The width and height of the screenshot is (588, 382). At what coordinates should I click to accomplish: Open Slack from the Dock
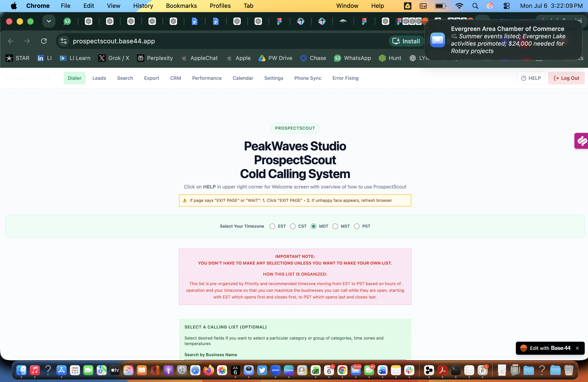click(x=409, y=370)
